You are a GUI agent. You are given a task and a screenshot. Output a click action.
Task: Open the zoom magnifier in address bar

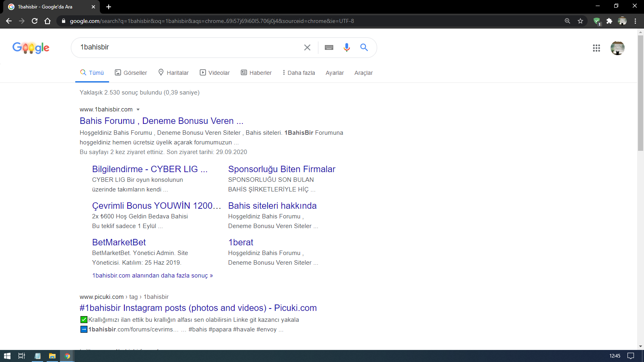[x=568, y=21]
